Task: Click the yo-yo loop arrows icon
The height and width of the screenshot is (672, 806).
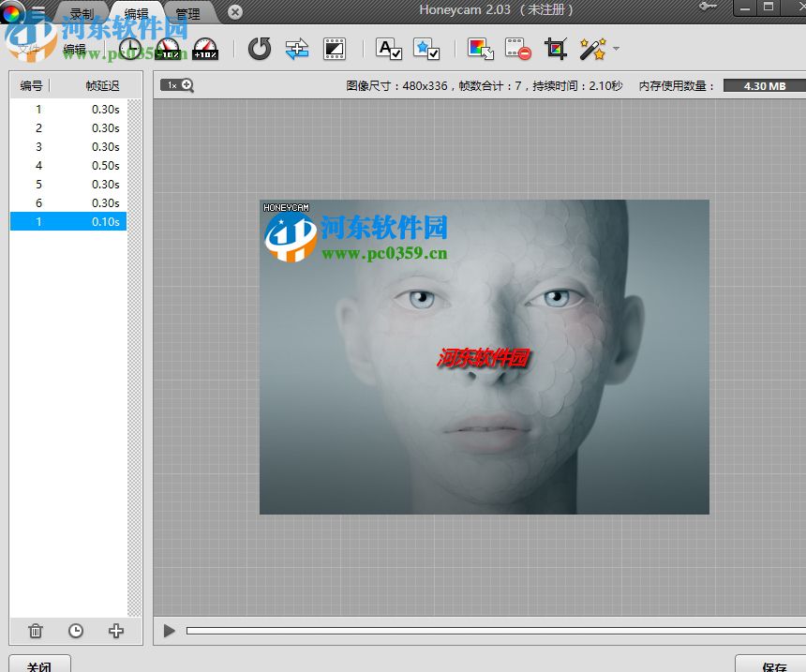Action: [x=297, y=50]
